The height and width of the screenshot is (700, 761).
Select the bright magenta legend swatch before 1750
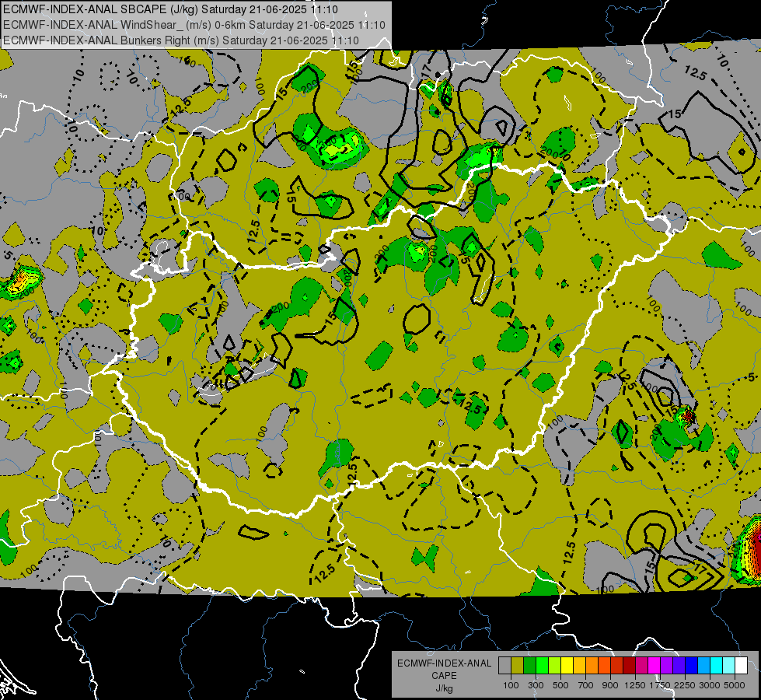[x=655, y=665]
